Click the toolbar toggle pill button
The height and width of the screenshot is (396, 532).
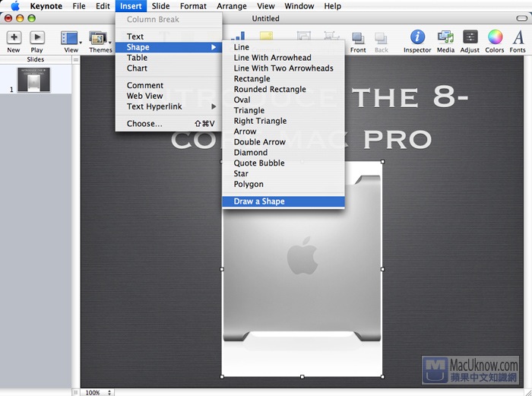(x=521, y=18)
